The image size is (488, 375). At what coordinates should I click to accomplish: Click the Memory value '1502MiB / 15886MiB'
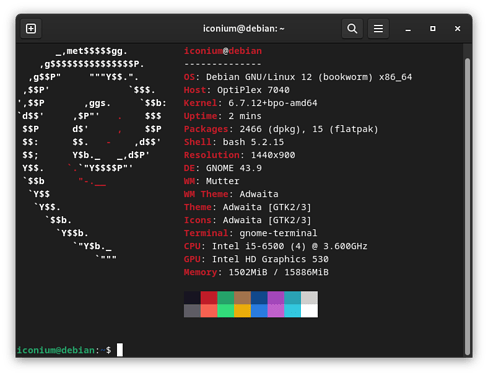tap(279, 272)
